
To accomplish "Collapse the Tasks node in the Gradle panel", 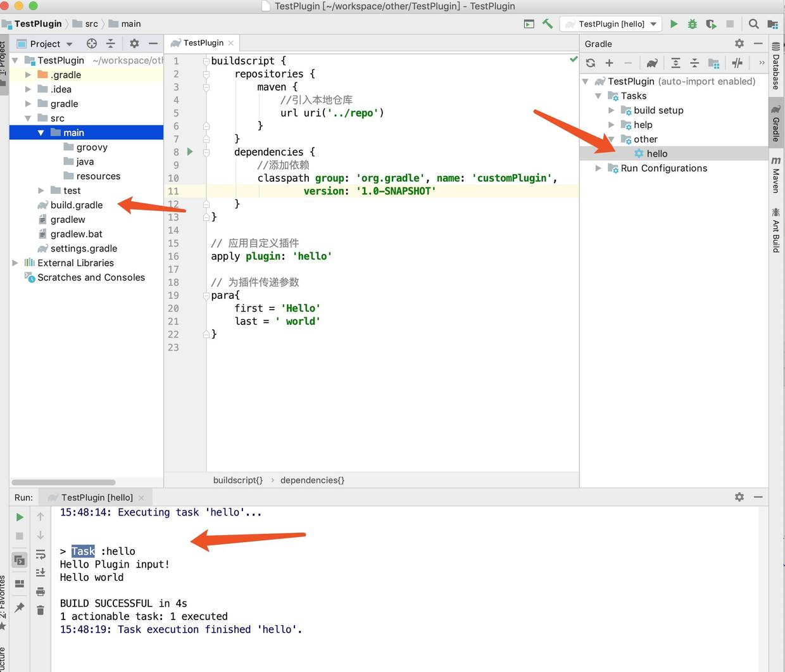I will click(598, 96).
